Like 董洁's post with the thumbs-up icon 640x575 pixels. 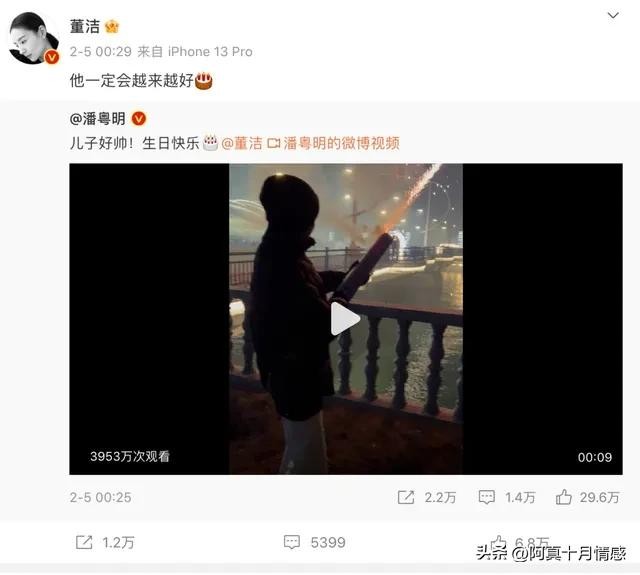(499, 543)
